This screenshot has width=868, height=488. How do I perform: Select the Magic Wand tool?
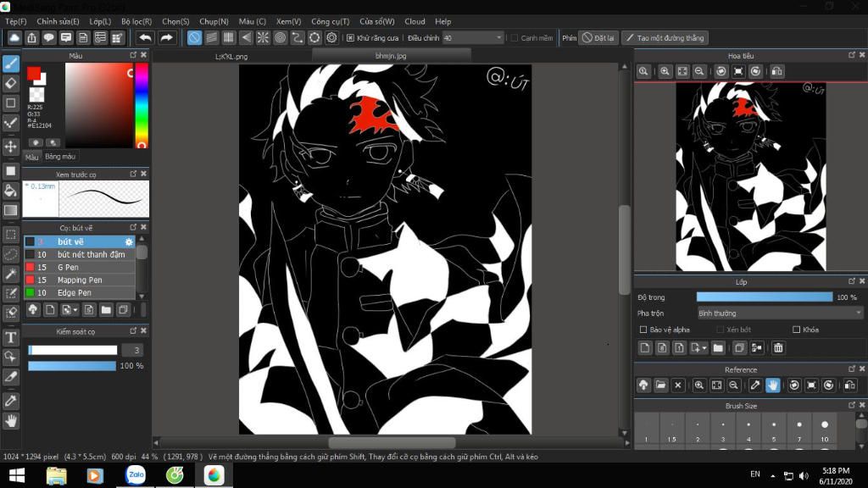(x=10, y=274)
